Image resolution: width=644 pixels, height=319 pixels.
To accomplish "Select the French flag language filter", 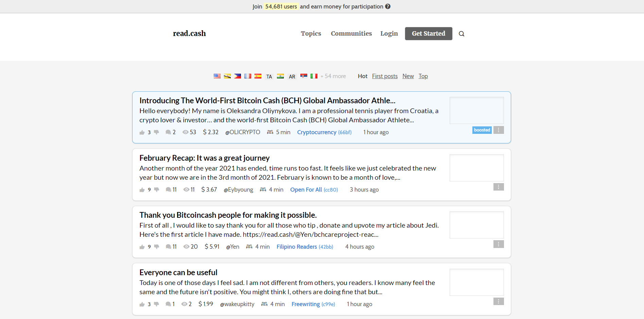I will [248, 76].
